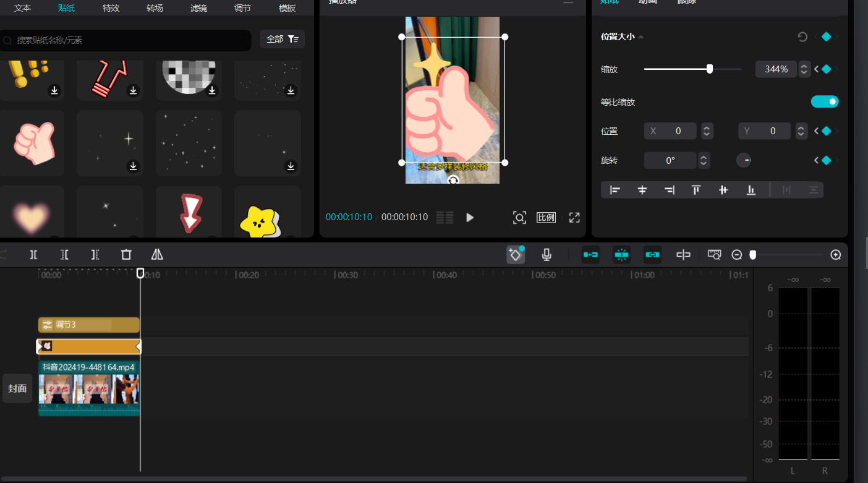Toggle the 等比缩放 proportional scale switch
The height and width of the screenshot is (483, 868).
(825, 101)
